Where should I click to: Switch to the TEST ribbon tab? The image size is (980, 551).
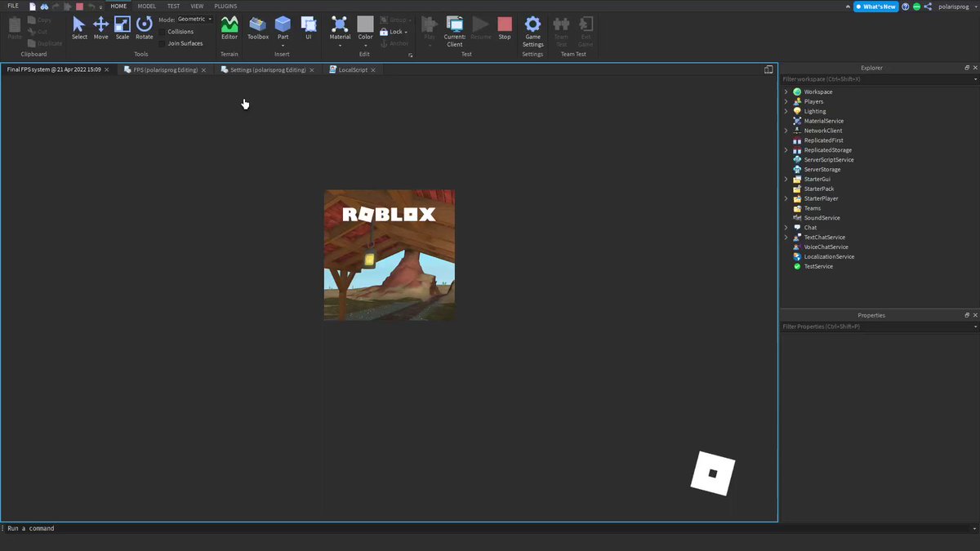click(173, 6)
